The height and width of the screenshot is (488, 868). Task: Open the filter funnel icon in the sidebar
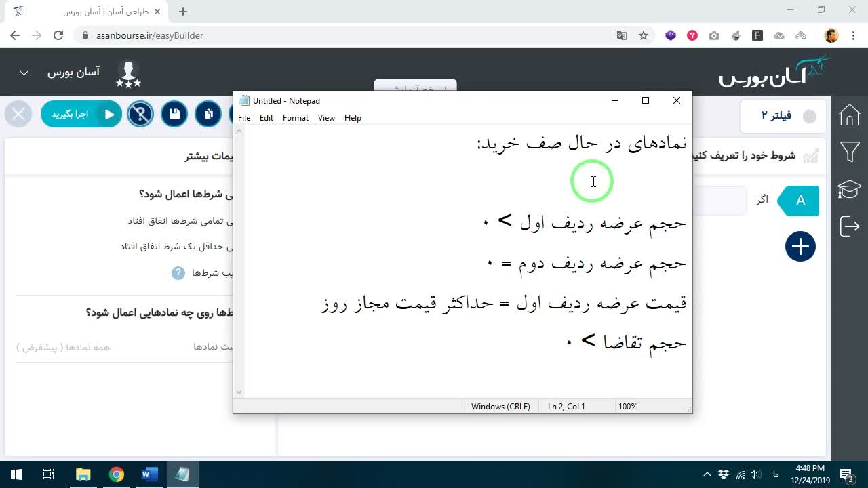coord(850,152)
